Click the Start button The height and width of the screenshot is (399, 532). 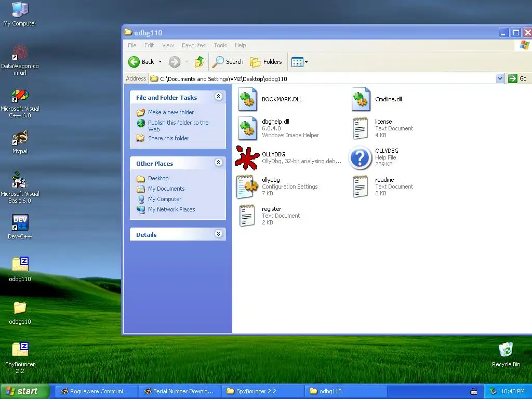pyautogui.click(x=25, y=391)
